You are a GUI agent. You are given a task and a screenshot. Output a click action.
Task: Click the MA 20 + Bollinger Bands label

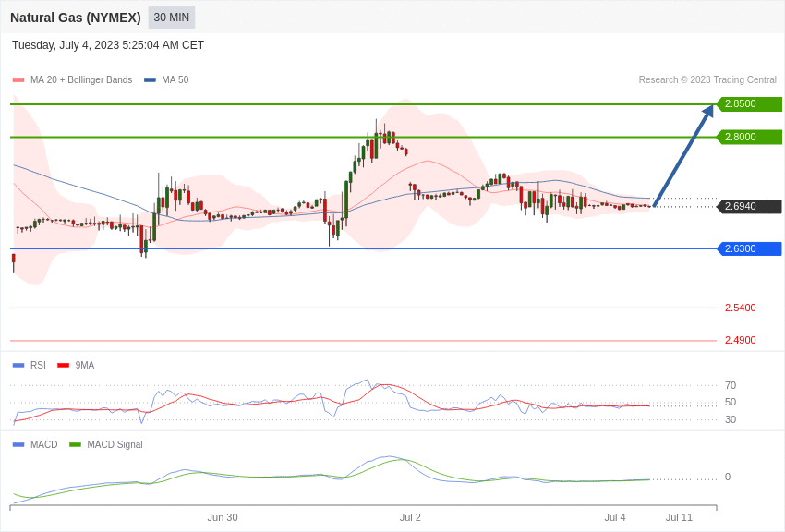(x=81, y=79)
